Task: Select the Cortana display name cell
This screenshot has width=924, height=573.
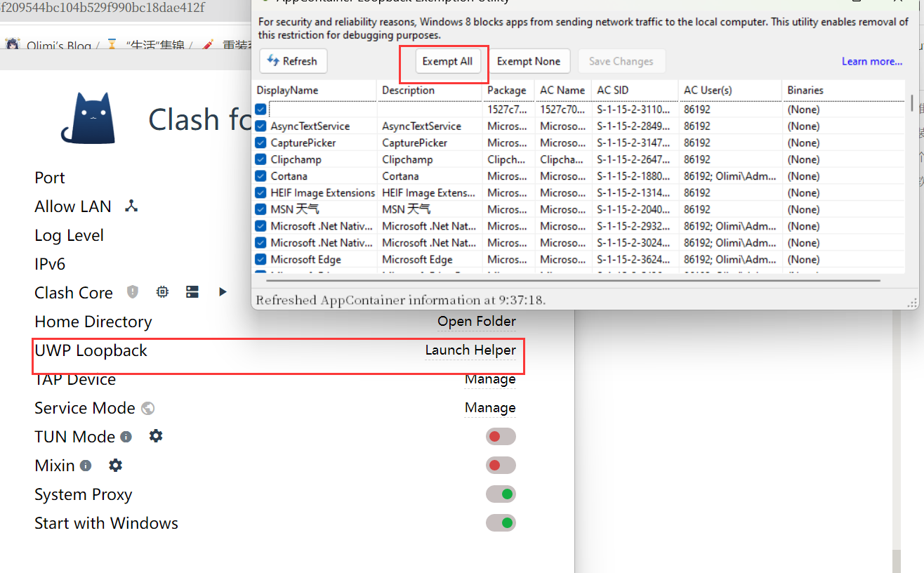Action: (289, 176)
